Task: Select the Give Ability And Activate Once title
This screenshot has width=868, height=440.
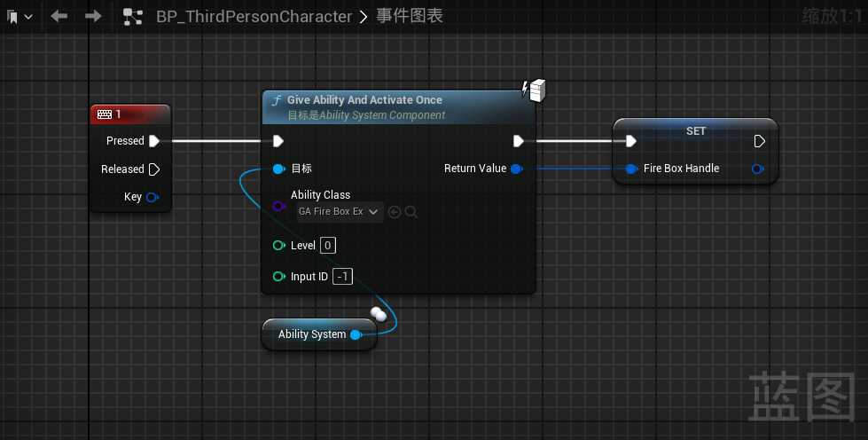Action: click(364, 100)
